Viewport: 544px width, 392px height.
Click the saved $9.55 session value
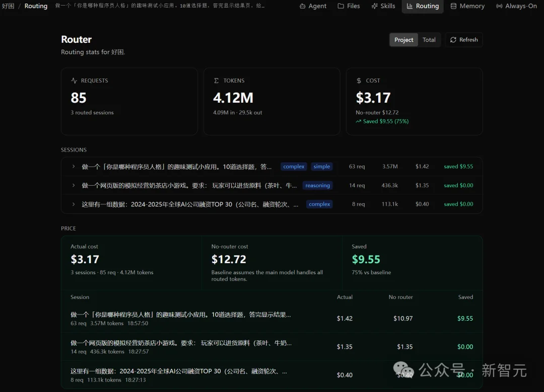click(x=458, y=167)
